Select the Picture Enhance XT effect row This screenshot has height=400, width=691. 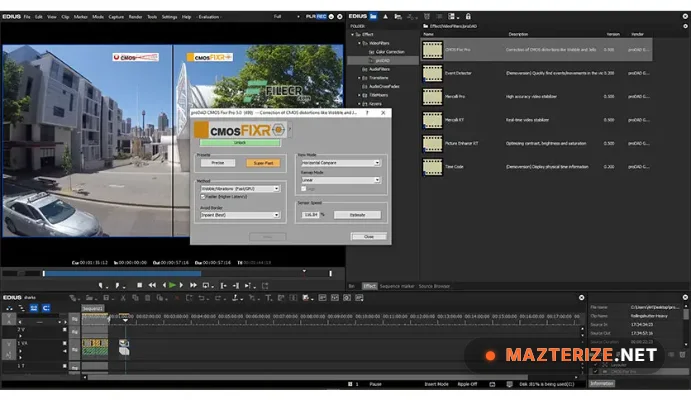[537, 144]
